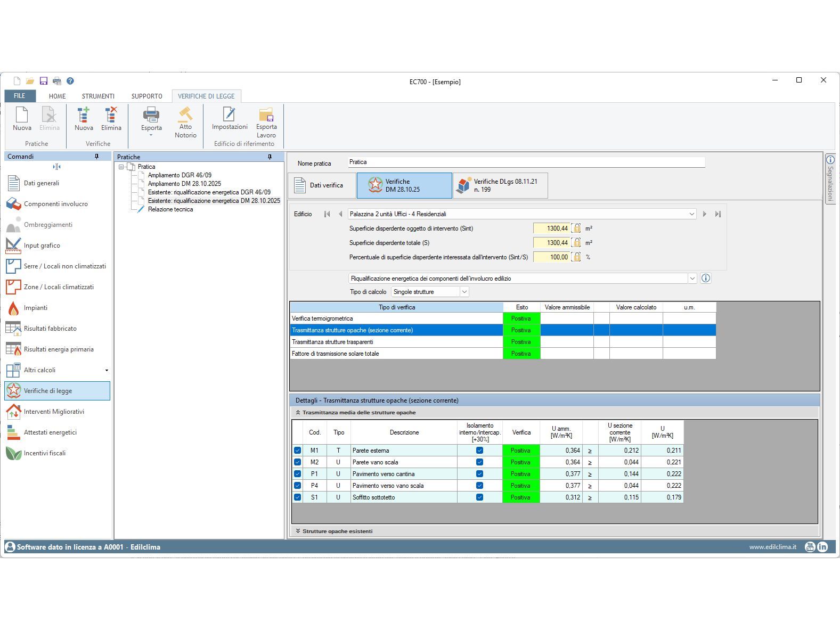This screenshot has height=630, width=840.
Task: Open Componenti involucro command
Action: click(57, 204)
